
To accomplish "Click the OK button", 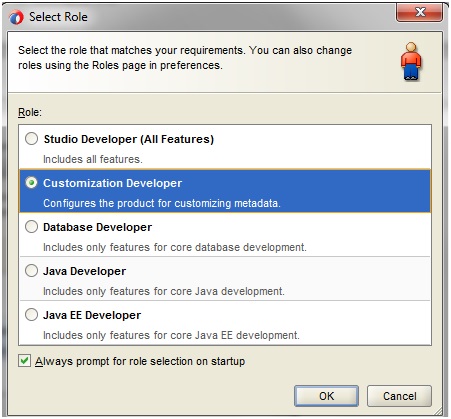I will [x=326, y=396].
